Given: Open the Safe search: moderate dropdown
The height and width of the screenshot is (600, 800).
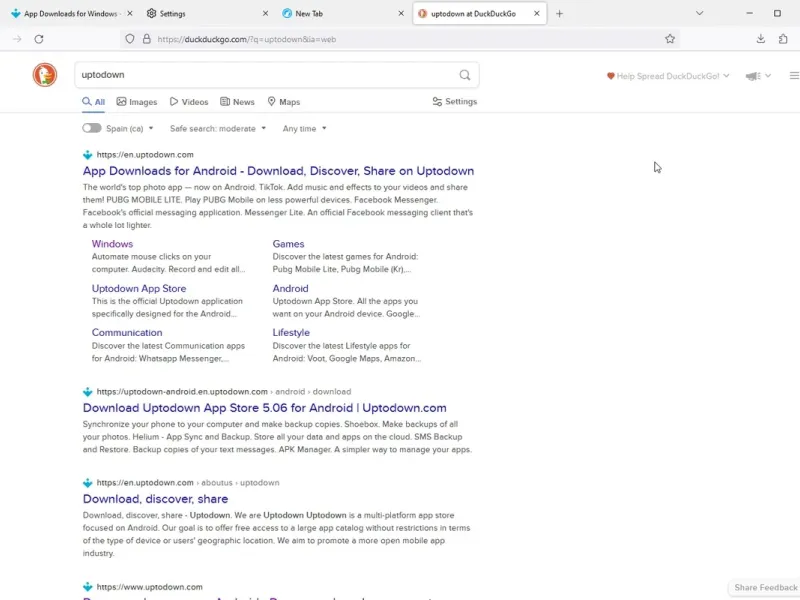Looking at the screenshot, I should [218, 129].
